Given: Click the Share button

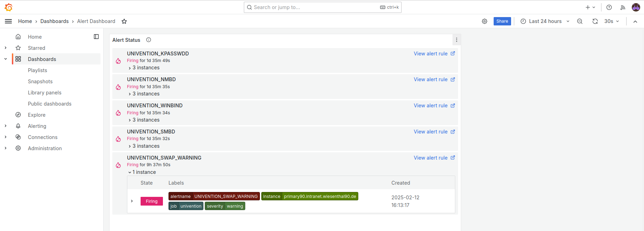Looking at the screenshot, I should click(x=502, y=21).
